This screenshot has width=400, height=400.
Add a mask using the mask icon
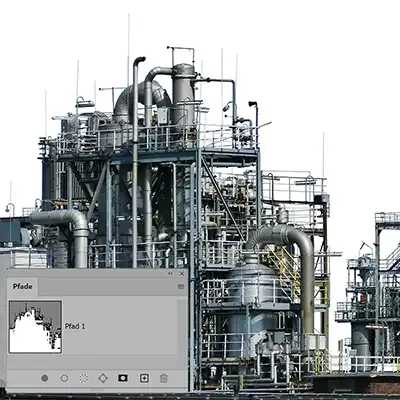123,378
